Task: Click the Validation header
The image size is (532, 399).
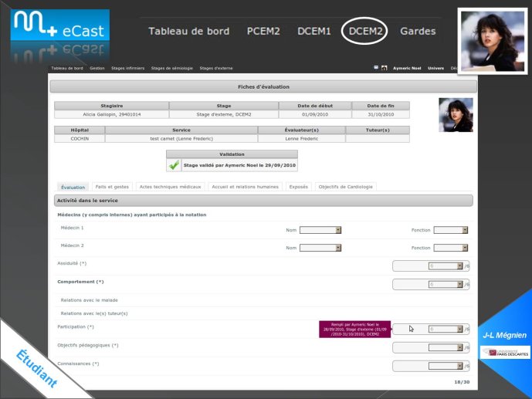Action: (x=232, y=154)
